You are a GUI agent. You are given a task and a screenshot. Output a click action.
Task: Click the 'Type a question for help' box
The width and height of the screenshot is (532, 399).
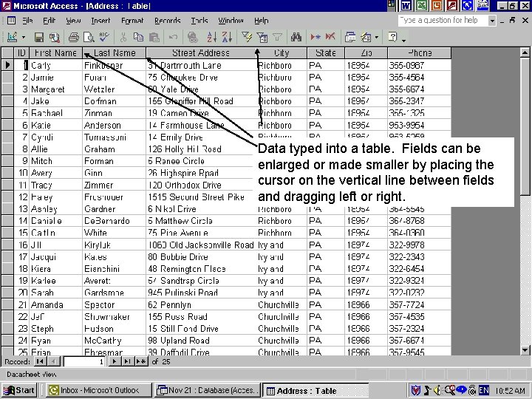(x=443, y=21)
